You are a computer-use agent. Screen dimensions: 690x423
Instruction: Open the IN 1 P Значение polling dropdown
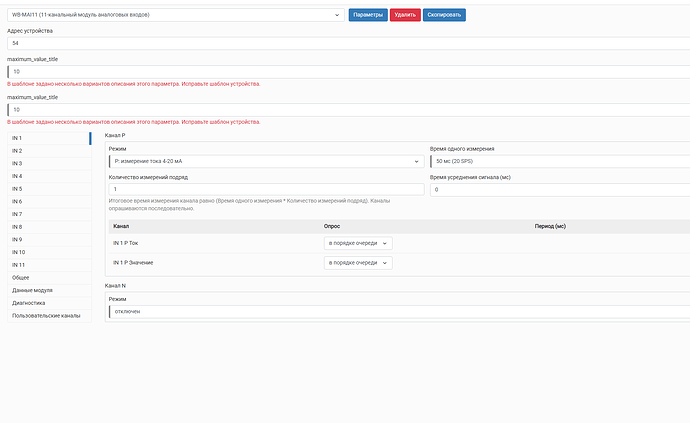[x=358, y=263]
